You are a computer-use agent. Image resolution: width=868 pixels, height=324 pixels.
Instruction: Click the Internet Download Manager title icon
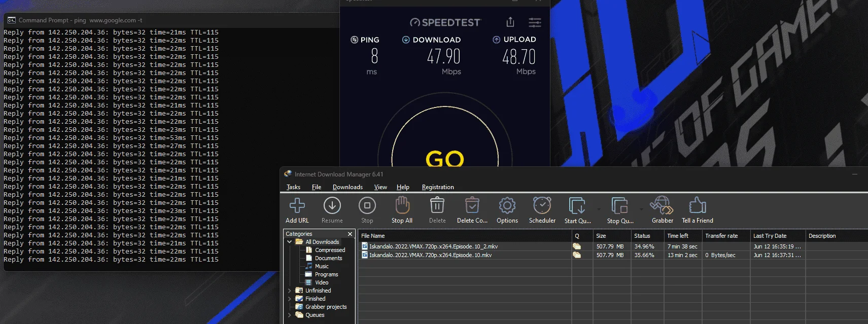[288, 174]
